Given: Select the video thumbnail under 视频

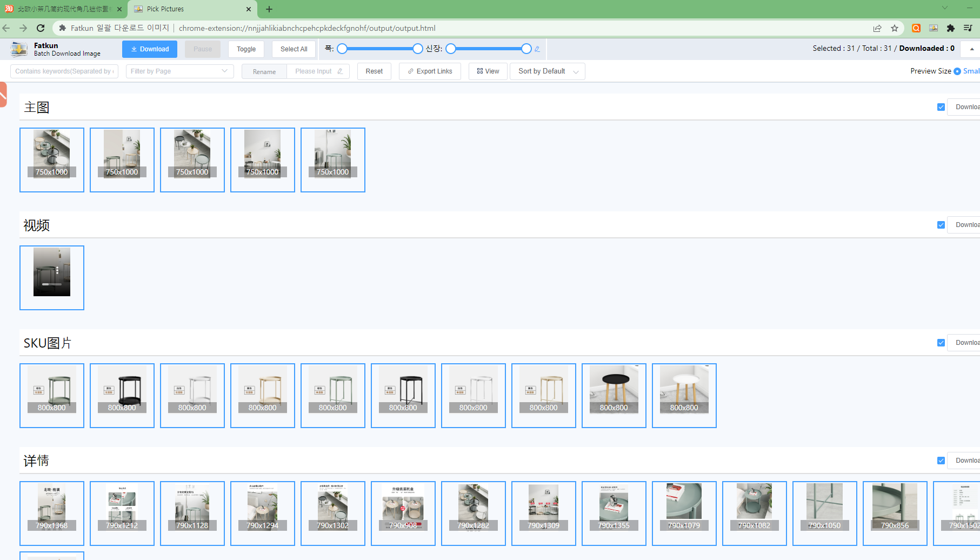Looking at the screenshot, I should pyautogui.click(x=52, y=278).
